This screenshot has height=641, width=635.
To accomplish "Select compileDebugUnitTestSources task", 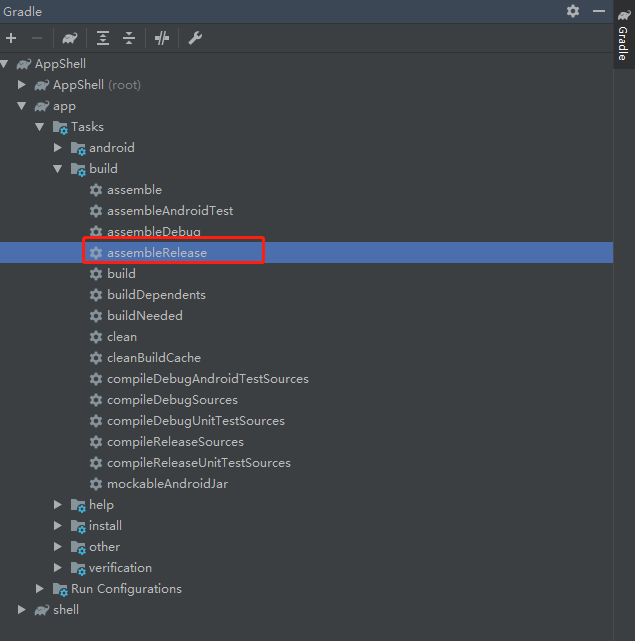I will tap(196, 421).
